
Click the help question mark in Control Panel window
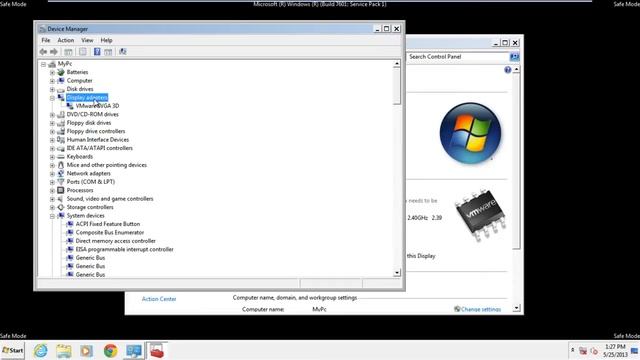click(x=507, y=70)
